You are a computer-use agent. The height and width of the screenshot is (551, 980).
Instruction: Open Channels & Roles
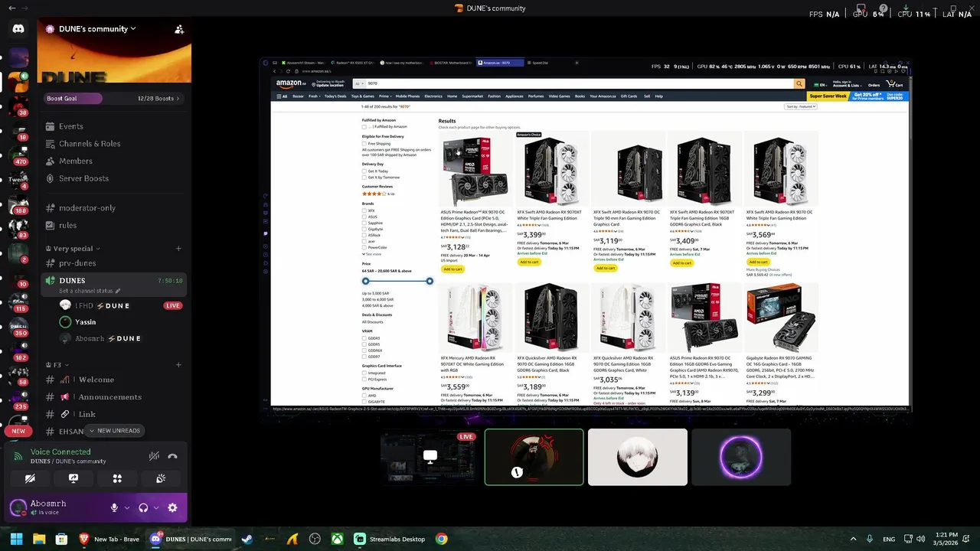coord(114,144)
